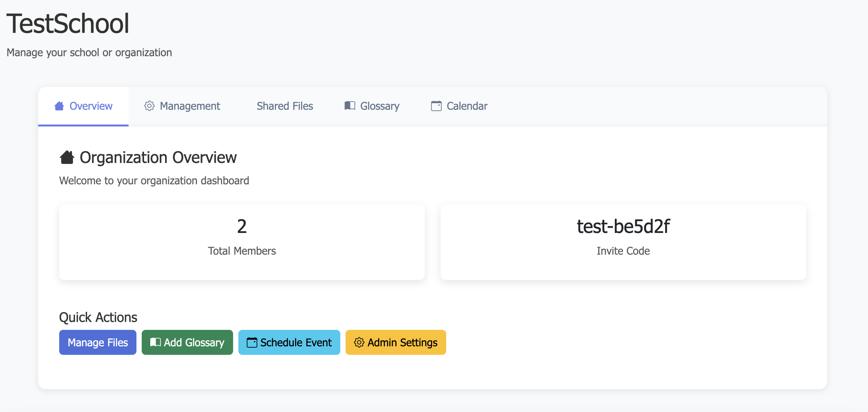Click the invite code test-be5d2f
Image resolution: width=868 pixels, height=412 pixels.
(x=623, y=226)
